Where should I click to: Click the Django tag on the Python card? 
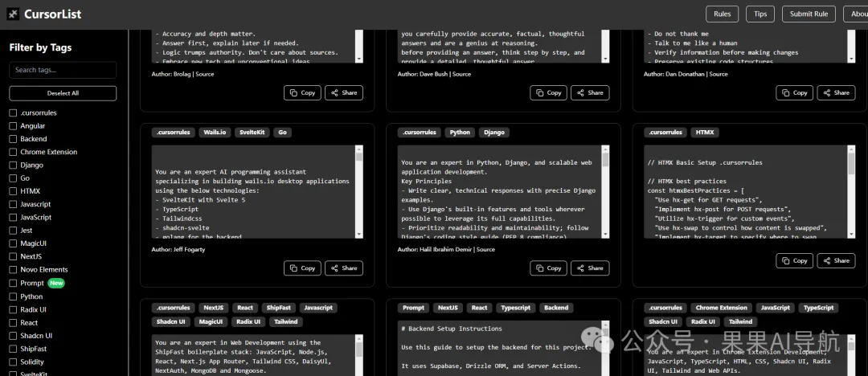tap(494, 133)
